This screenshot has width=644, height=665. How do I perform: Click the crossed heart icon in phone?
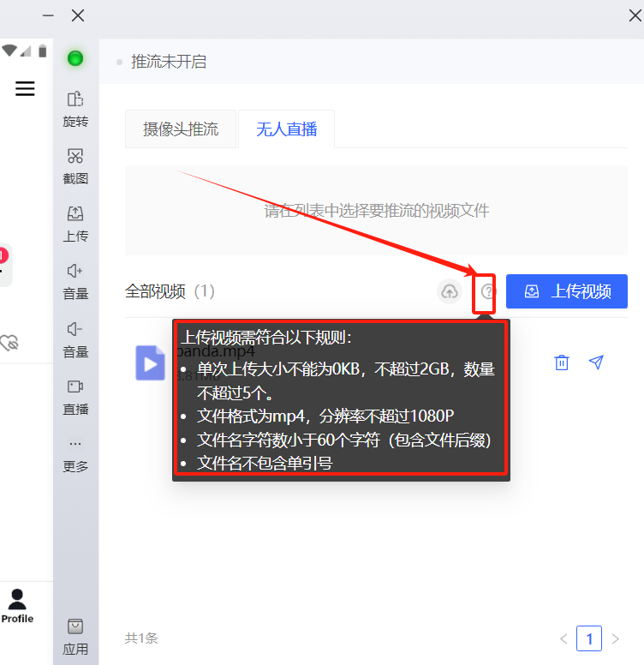click(9, 343)
